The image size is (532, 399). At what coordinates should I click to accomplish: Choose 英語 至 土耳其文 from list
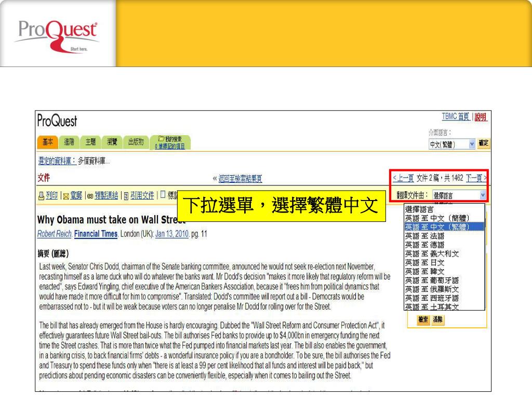[x=444, y=307]
